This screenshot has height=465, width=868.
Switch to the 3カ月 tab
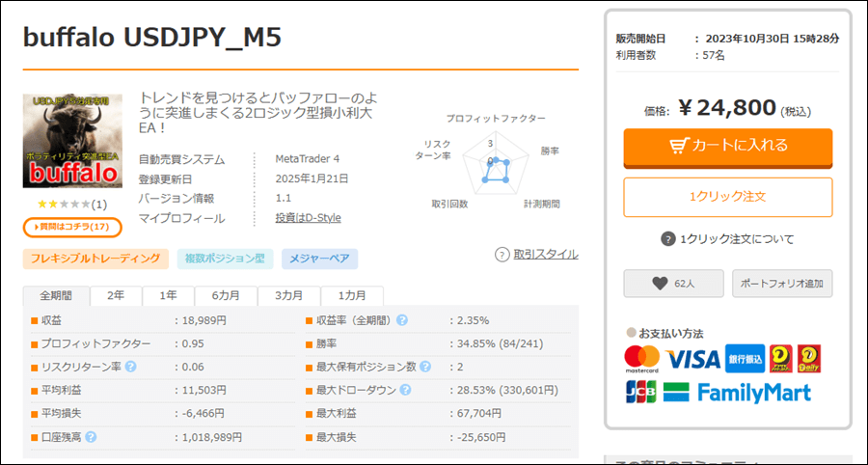tap(289, 295)
